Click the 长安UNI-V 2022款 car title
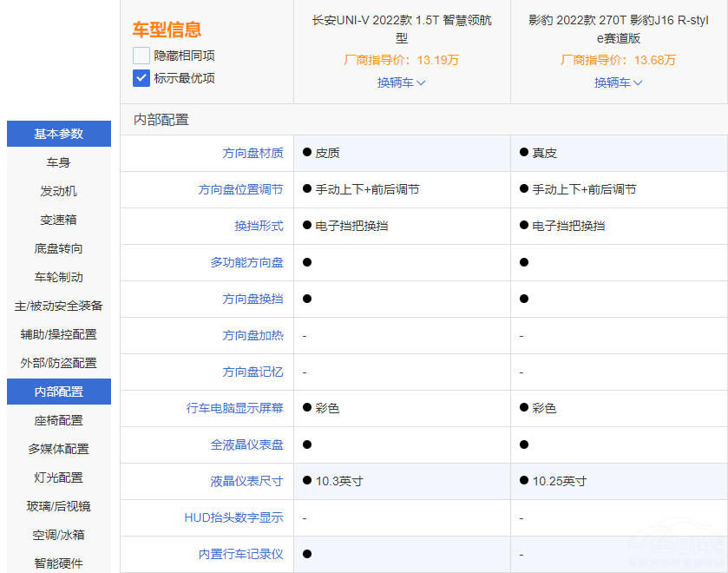 click(402, 29)
